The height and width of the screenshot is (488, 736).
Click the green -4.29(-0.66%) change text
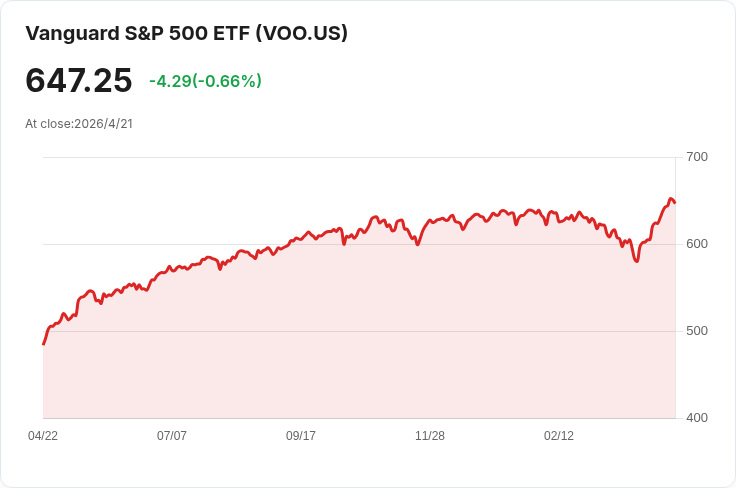point(205,81)
